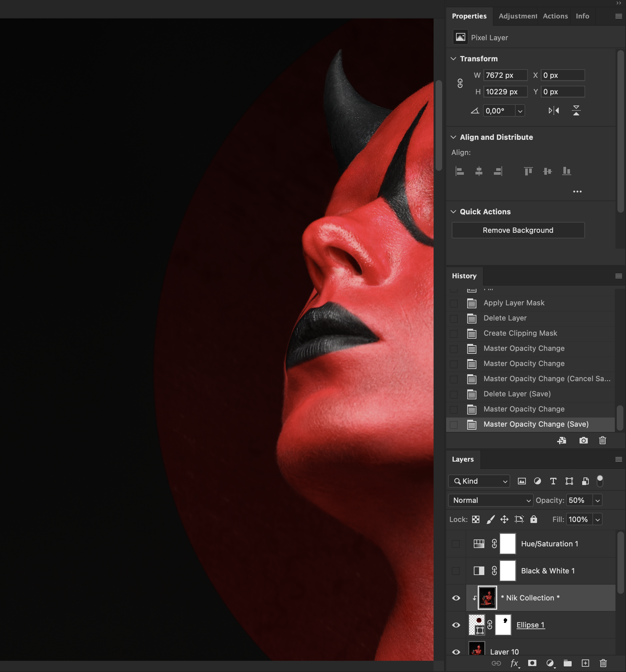Click the transform Width input field

pyautogui.click(x=505, y=76)
